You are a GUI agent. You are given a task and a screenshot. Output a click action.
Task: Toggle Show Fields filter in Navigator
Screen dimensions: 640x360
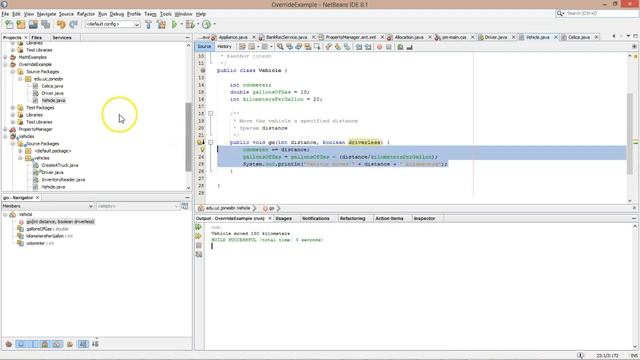[x=21, y=344]
